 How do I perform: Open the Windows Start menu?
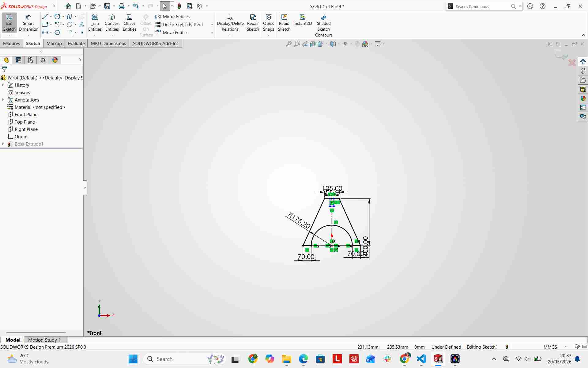point(133,359)
